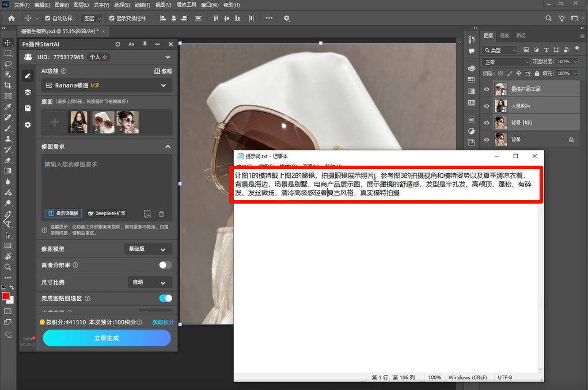Select the Zoom tool
Screen dimensions: 588x390
coord(8,266)
